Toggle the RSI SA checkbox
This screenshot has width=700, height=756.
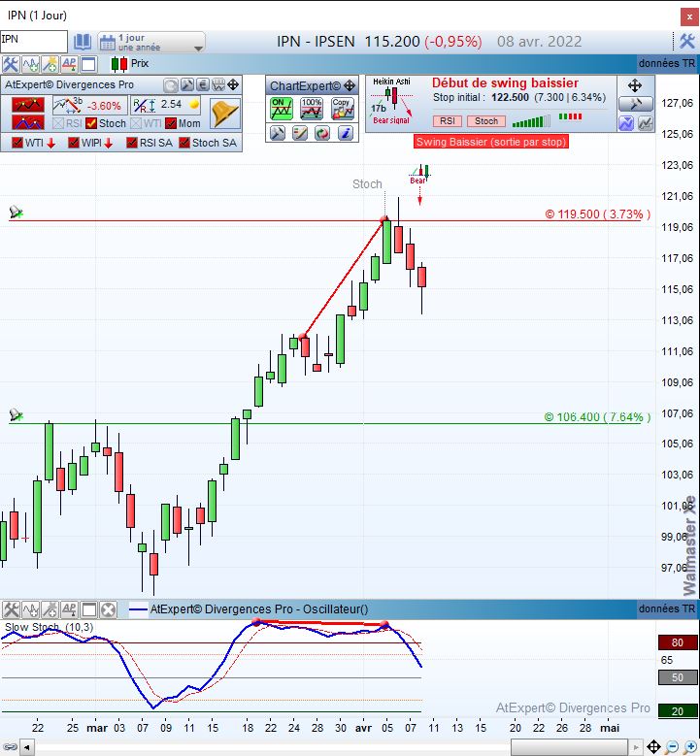tap(132, 143)
